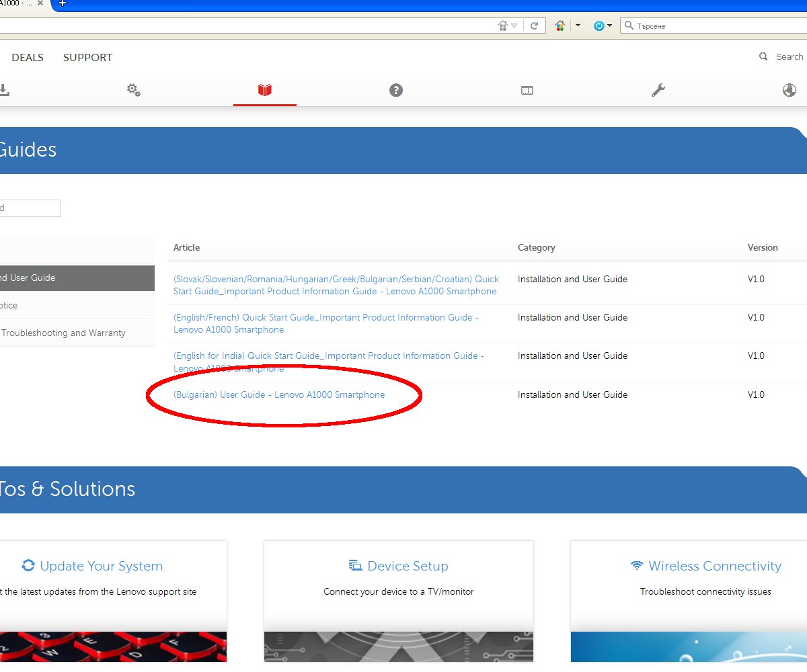Select the red book guides icon
The image size is (807, 672).
(265, 90)
